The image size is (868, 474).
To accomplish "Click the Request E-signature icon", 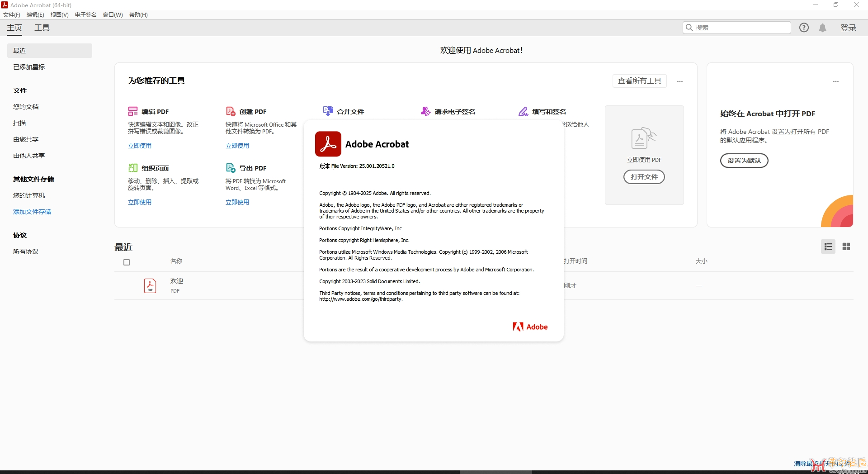I will pos(425,111).
